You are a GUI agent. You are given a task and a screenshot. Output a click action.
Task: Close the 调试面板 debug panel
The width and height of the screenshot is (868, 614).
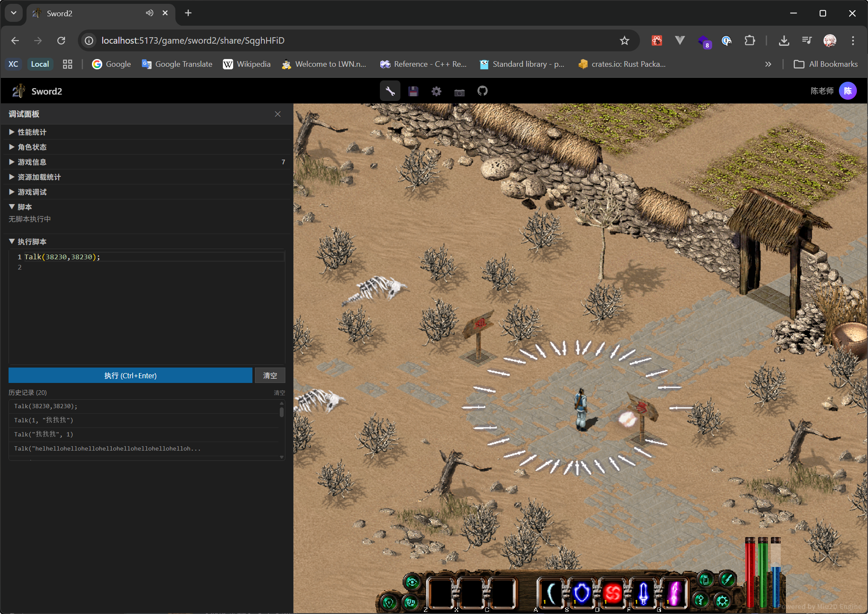click(x=278, y=114)
